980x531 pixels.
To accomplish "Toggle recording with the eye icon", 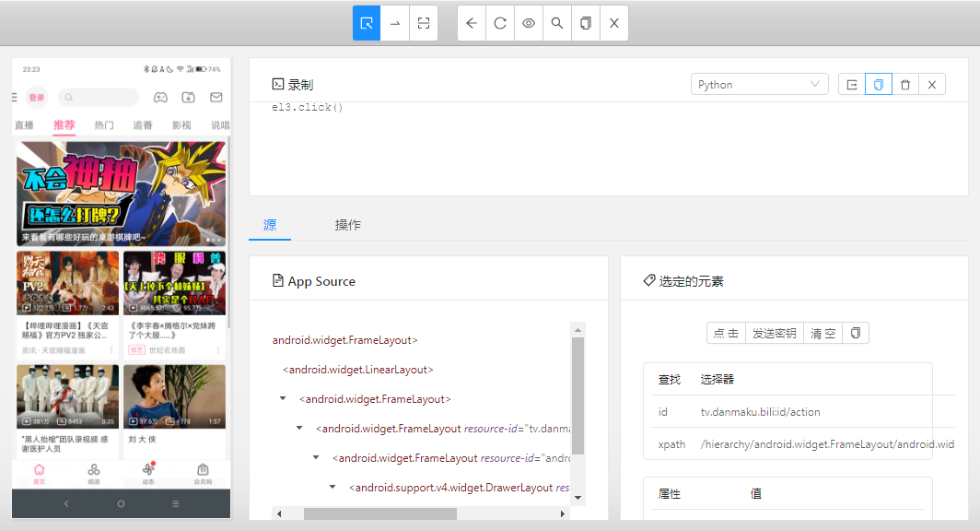I will (x=529, y=23).
